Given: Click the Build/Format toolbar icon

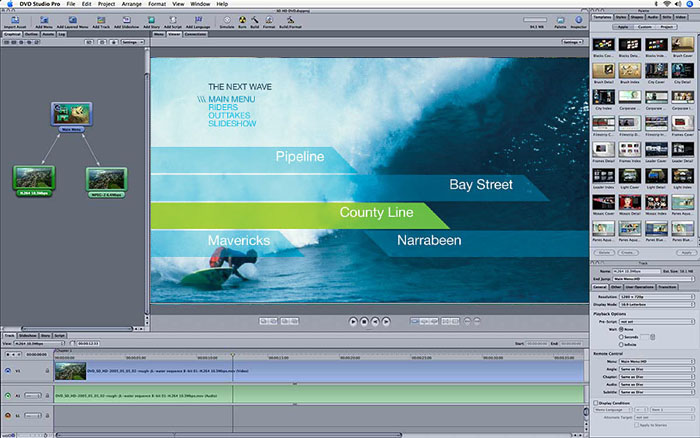Looking at the screenshot, I should (290, 20).
